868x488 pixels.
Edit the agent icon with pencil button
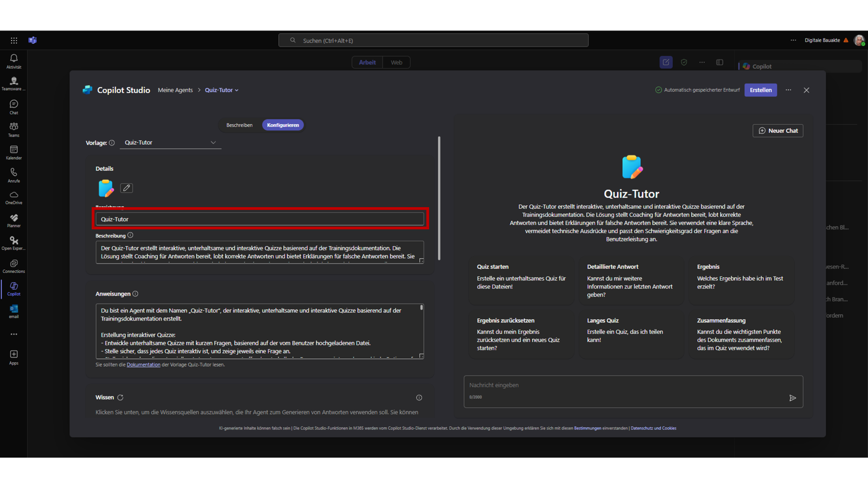pos(126,188)
